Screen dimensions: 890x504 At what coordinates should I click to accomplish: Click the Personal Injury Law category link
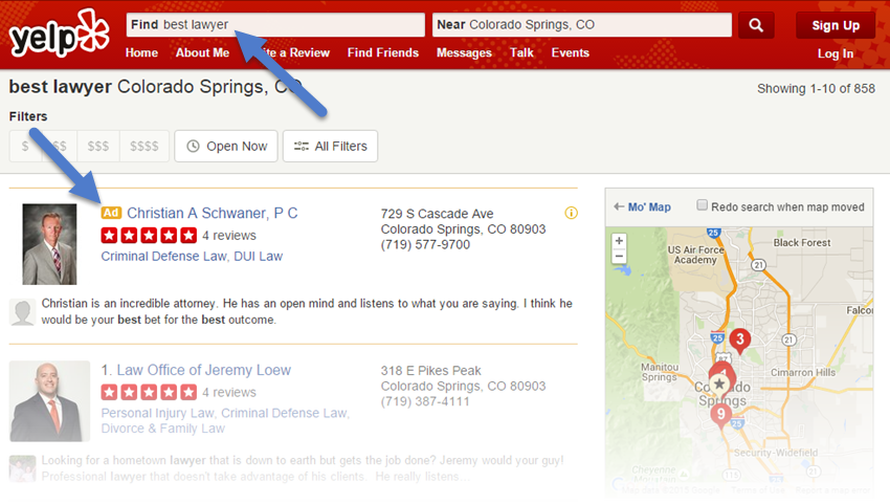pyautogui.click(x=157, y=413)
